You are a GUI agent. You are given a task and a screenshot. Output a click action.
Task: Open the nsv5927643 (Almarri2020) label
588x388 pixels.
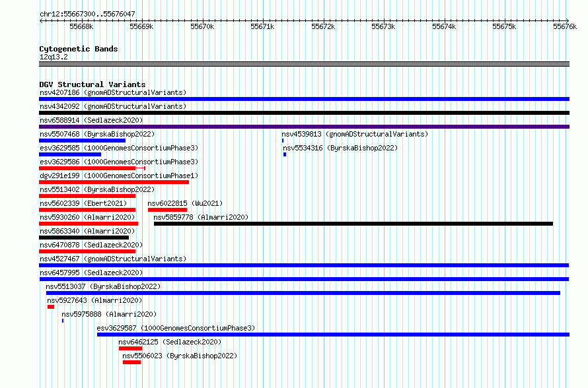coord(94,300)
